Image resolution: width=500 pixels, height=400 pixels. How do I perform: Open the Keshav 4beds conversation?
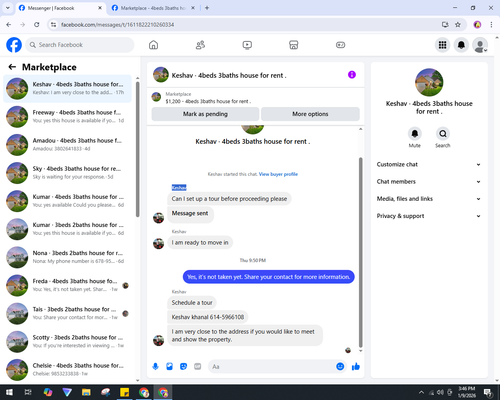point(67,88)
